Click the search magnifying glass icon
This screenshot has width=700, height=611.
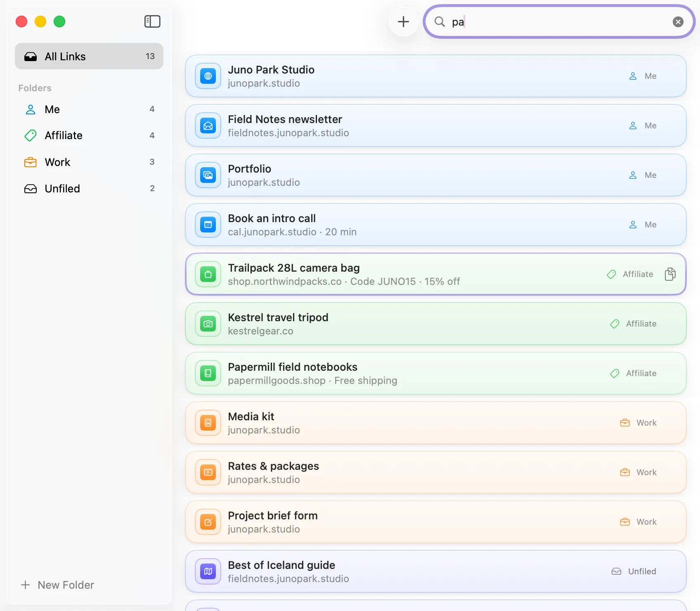[x=440, y=21]
